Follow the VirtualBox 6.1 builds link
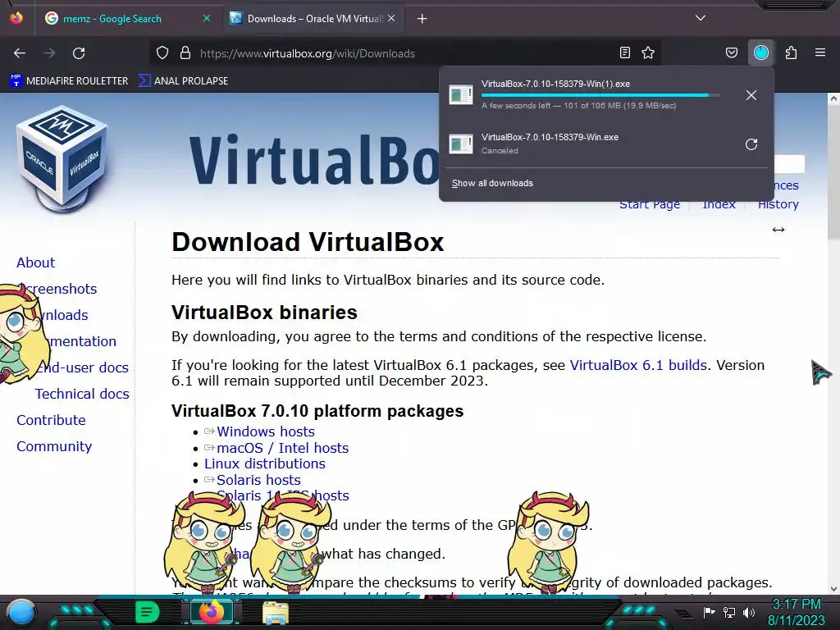Viewport: 840px width, 630px height. click(638, 365)
